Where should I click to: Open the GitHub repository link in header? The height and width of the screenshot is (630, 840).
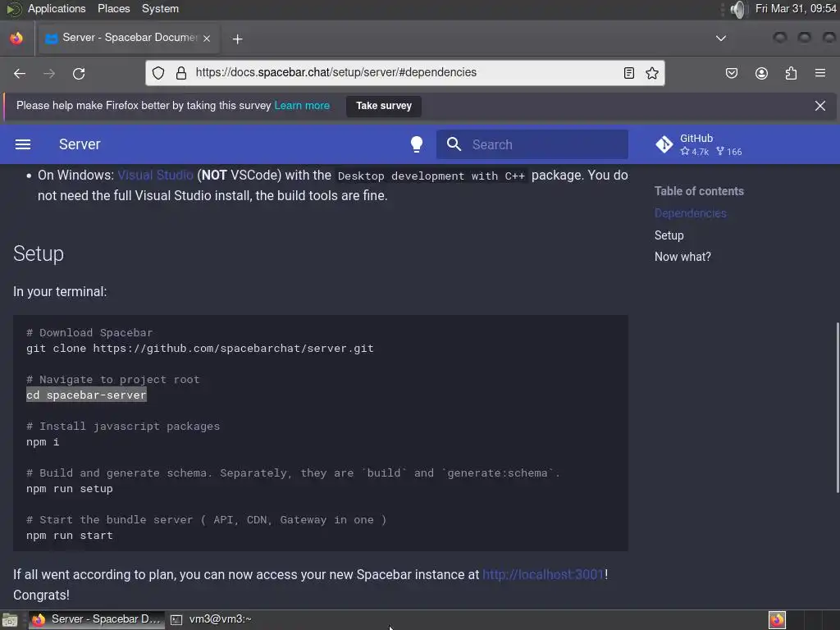coord(699,144)
